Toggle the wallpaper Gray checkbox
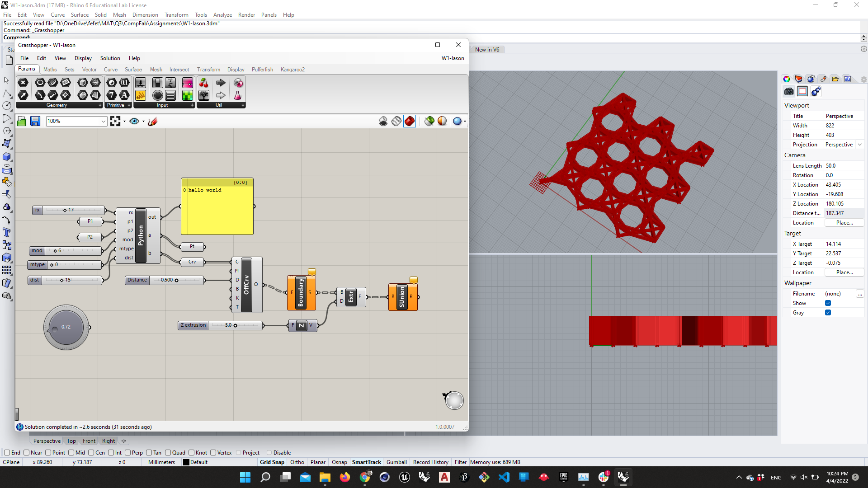 tap(828, 313)
